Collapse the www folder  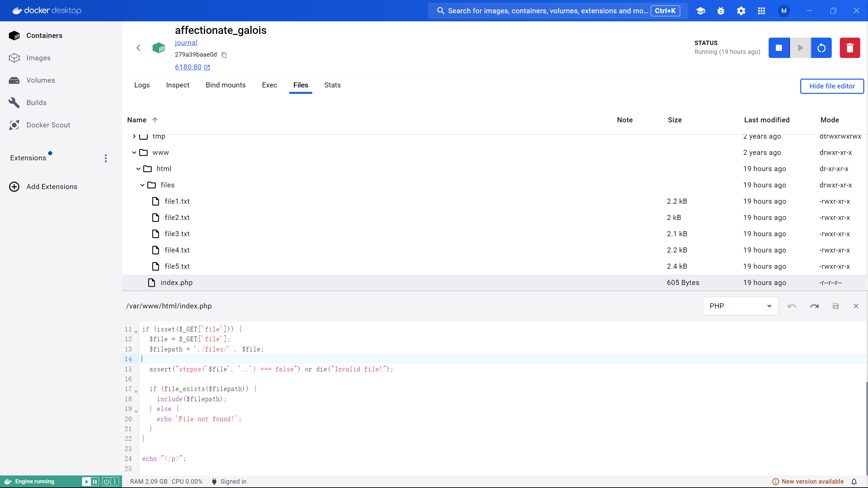[134, 152]
